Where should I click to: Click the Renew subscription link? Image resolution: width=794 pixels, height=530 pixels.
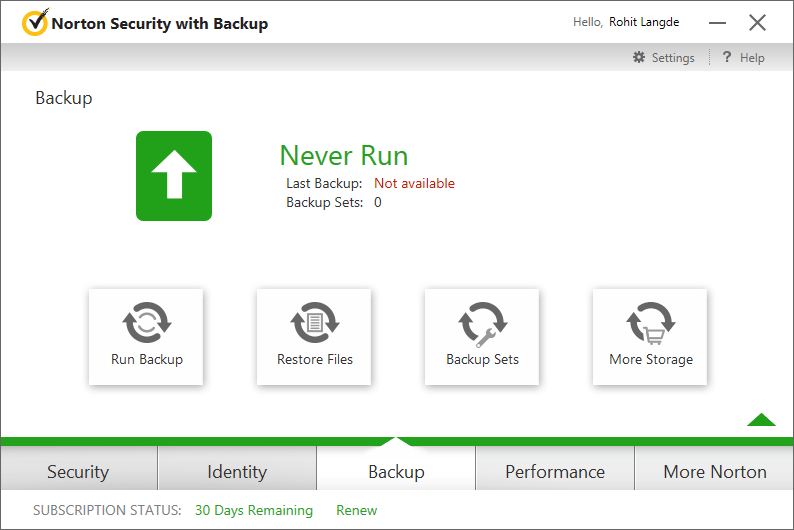pyautogui.click(x=356, y=510)
